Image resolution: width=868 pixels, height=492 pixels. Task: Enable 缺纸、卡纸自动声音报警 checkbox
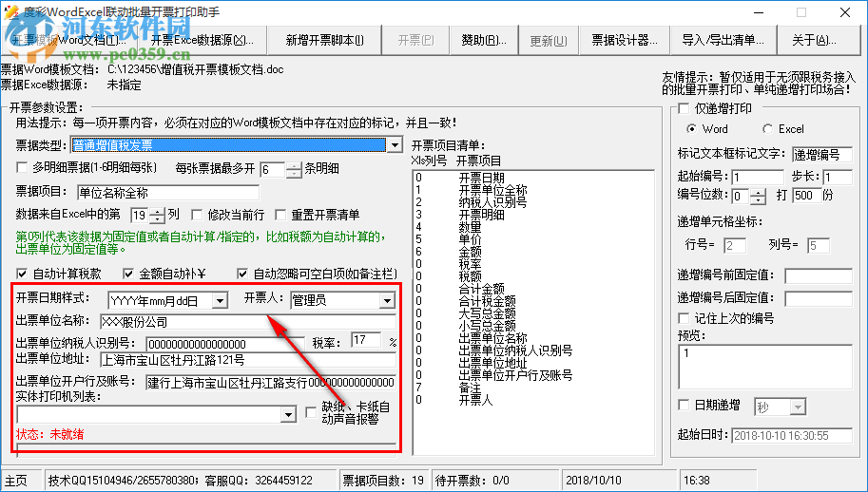(311, 412)
